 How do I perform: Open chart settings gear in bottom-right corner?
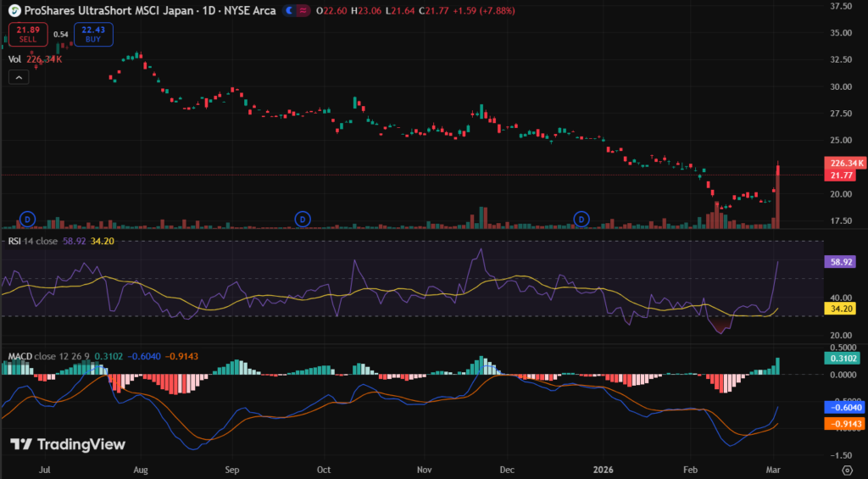tap(847, 468)
